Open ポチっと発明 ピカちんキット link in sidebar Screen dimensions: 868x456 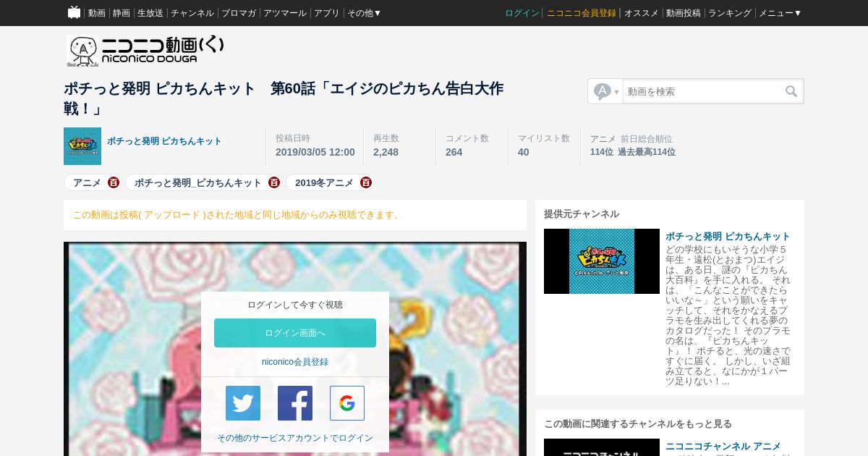pyautogui.click(x=728, y=236)
